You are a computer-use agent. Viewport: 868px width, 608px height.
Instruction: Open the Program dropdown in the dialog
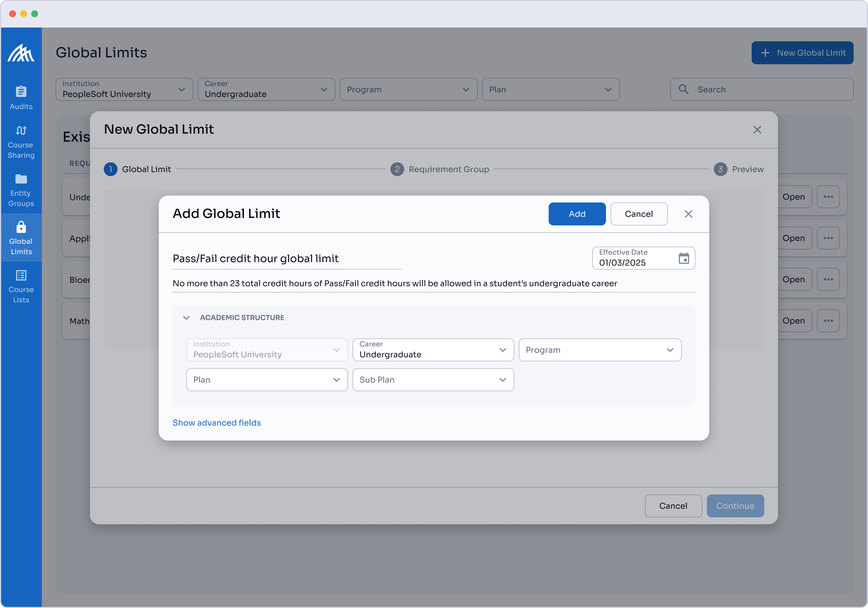click(x=600, y=350)
